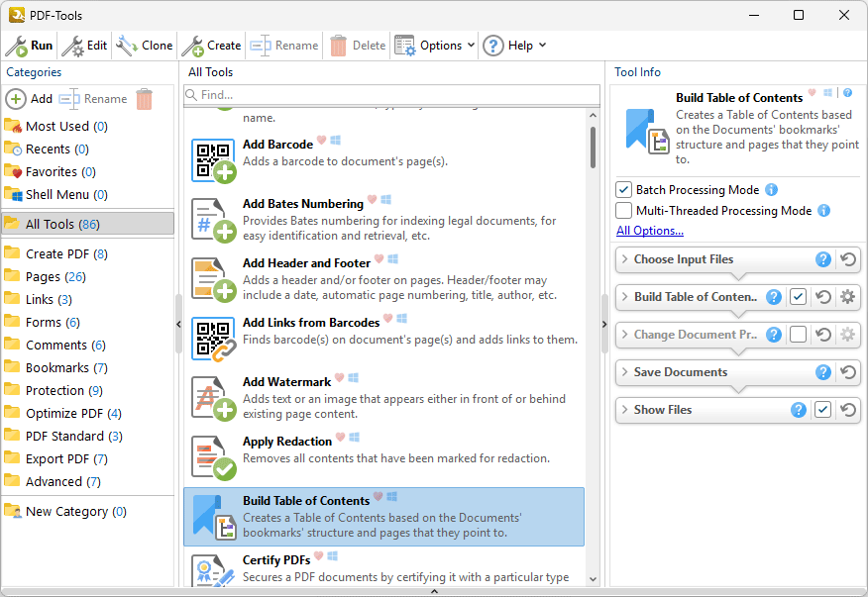Expand the Choose Input Files section
Viewport: 868px width, 597px height.
tap(625, 259)
